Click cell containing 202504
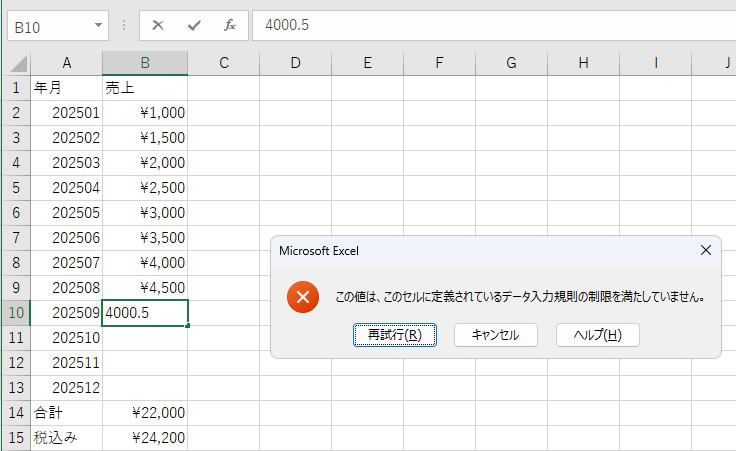The height and width of the screenshot is (451, 736). tap(67, 188)
